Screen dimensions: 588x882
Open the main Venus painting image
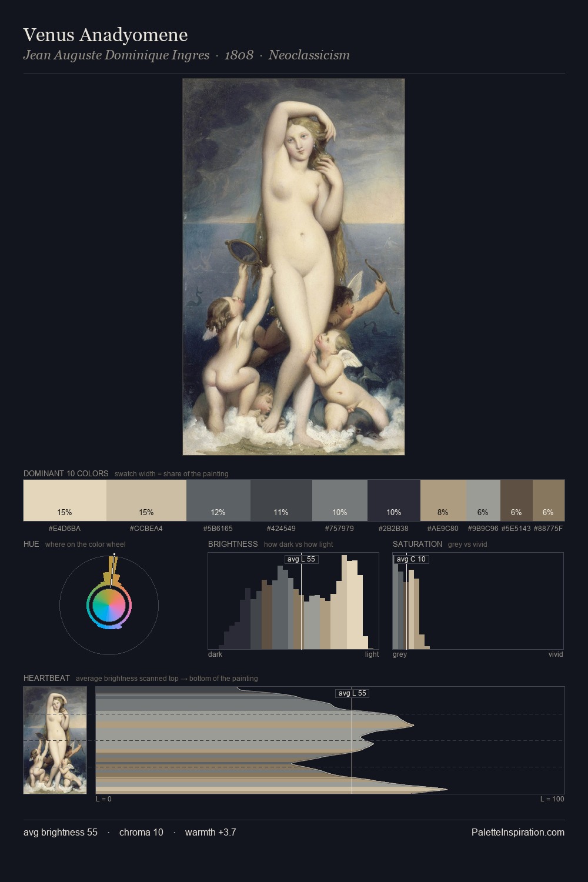[293, 267]
